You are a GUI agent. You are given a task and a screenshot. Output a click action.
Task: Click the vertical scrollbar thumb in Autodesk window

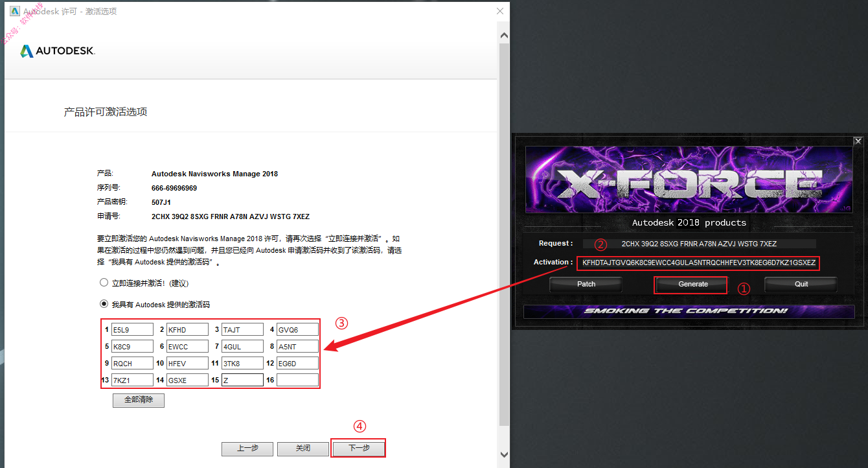(x=505, y=235)
